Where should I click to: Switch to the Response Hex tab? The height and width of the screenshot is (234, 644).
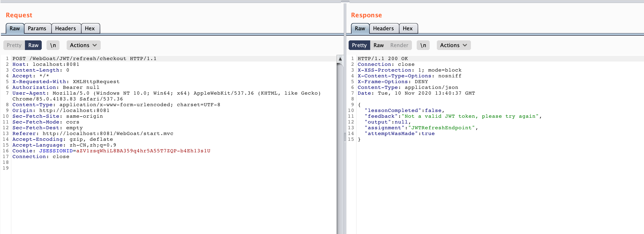tap(408, 28)
